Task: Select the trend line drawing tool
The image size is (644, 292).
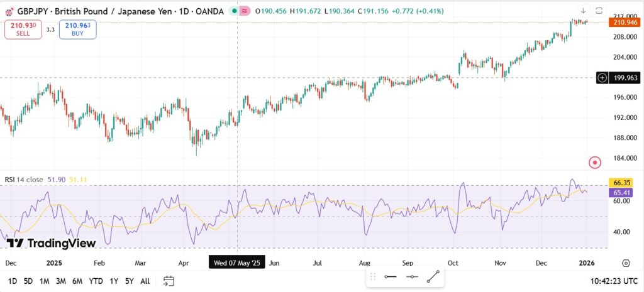Action: (433, 276)
